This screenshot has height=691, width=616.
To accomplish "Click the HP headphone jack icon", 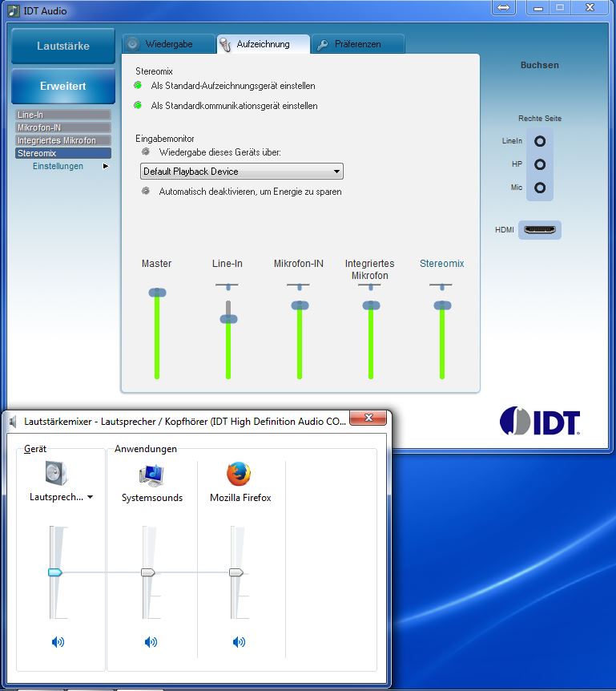I will point(540,164).
